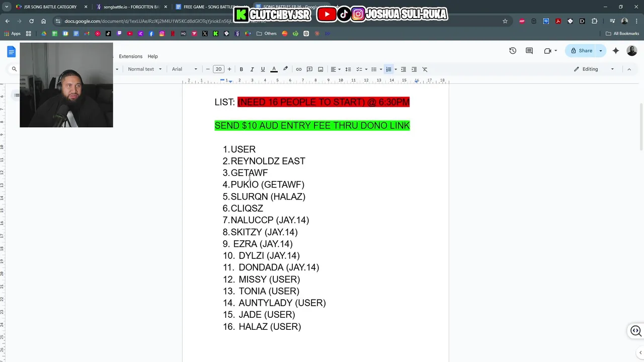This screenshot has width=644, height=362.
Task: Open the version history clock icon
Action: point(513,51)
